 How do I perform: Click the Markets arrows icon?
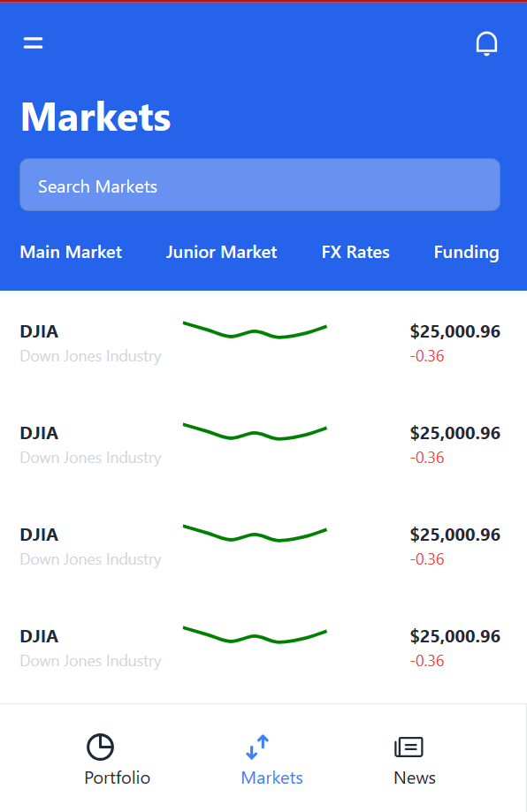(x=256, y=745)
